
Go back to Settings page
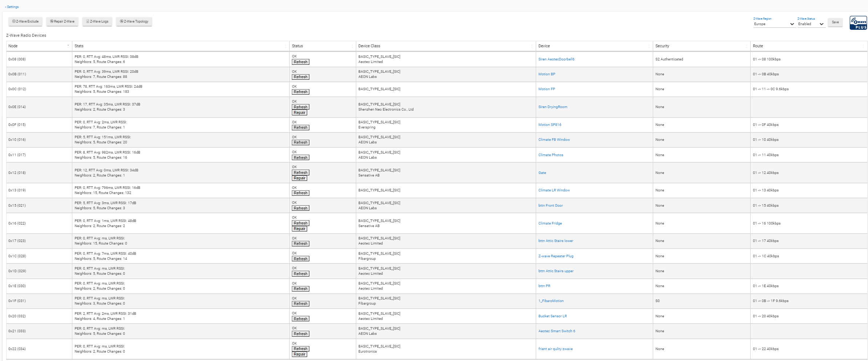click(x=12, y=7)
